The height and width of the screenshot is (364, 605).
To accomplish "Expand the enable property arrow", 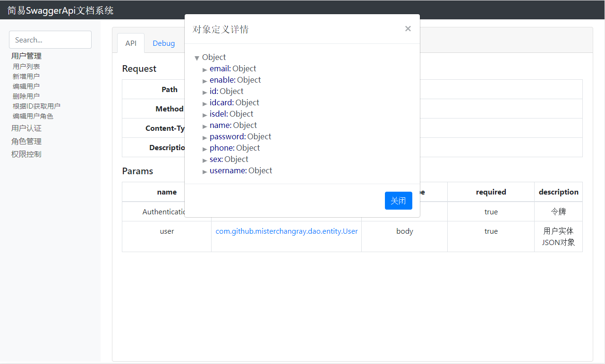I will (205, 81).
